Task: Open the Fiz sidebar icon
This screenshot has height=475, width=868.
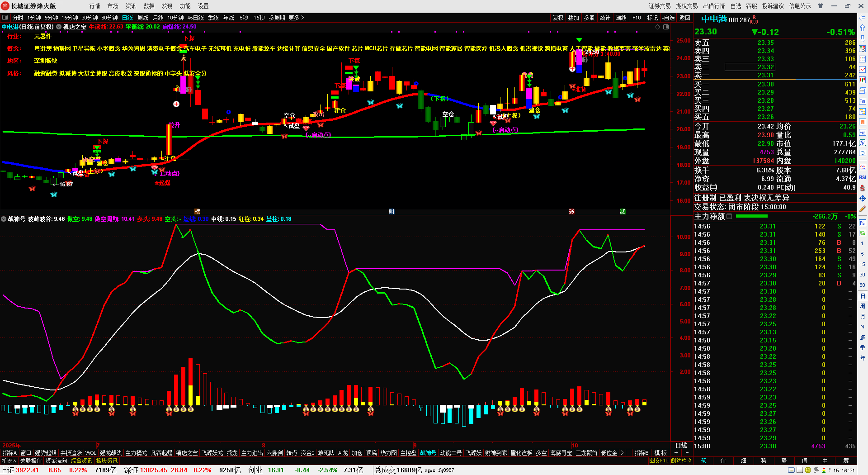Action: 862,133
